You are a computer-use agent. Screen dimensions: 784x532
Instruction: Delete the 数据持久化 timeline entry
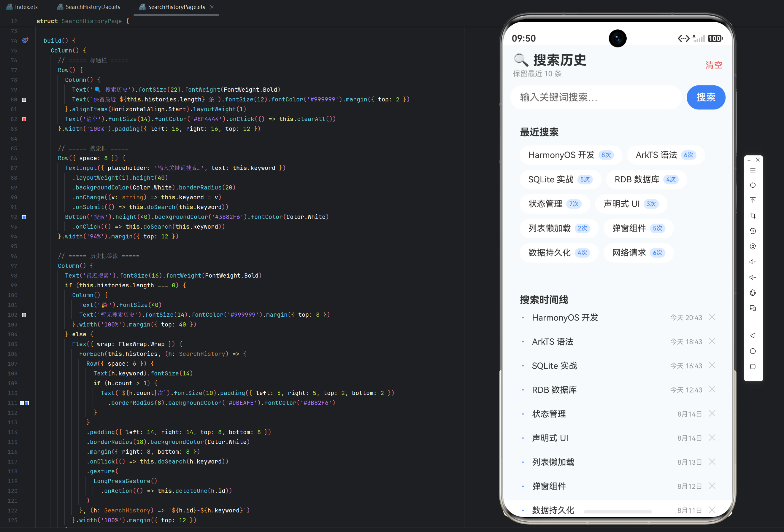tap(712, 510)
